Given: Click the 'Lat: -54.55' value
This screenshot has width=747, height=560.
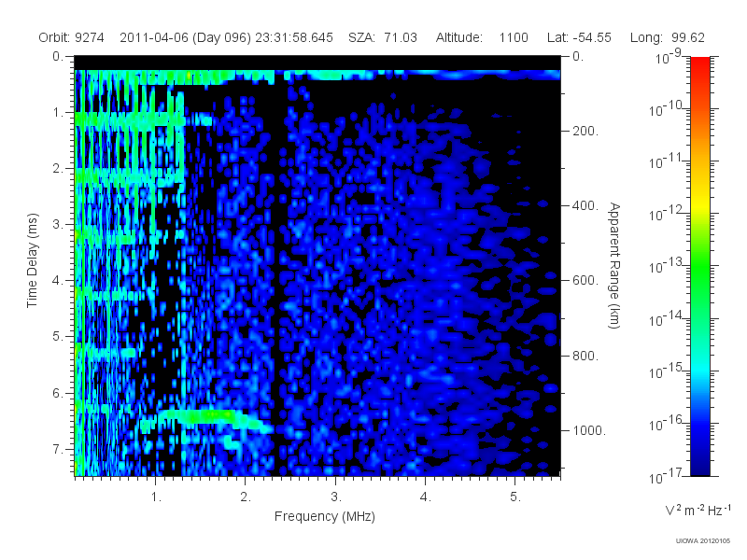Looking at the screenshot, I should [x=579, y=37].
